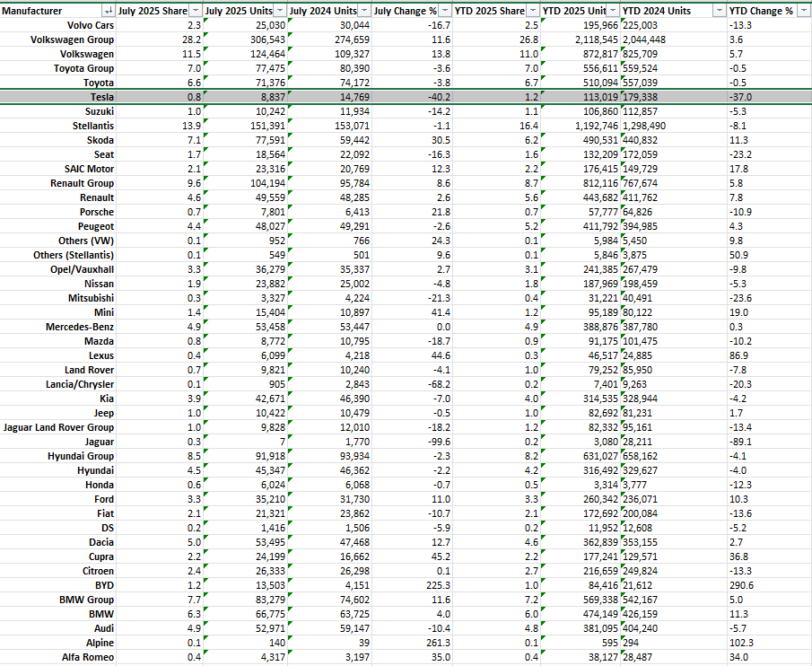This screenshot has width=812, height=666.
Task: Select Alpine's July 2024 units value 39
Action: (x=330, y=643)
